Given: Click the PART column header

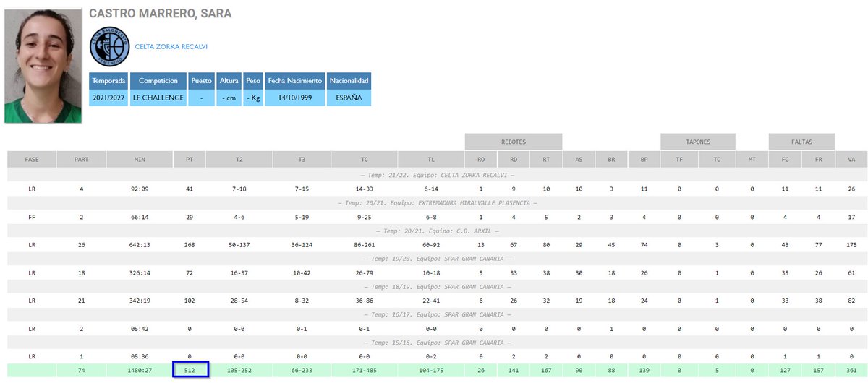Looking at the screenshot, I should click(x=82, y=159).
